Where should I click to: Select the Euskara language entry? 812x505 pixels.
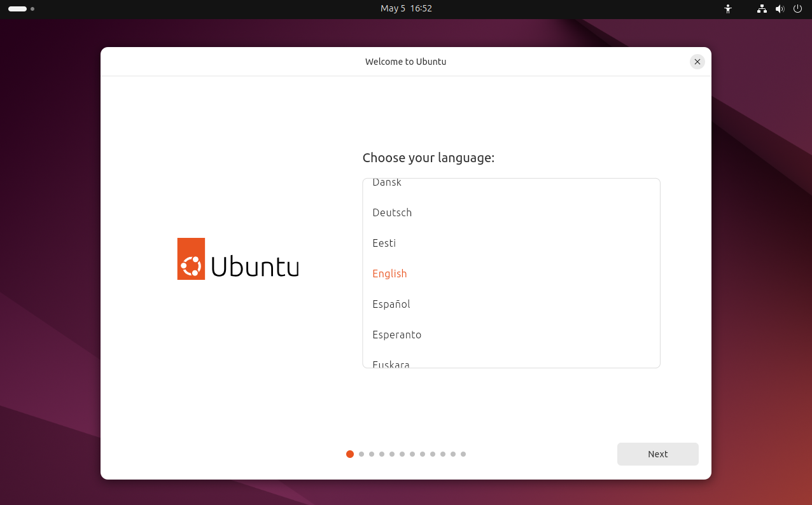tap(391, 364)
